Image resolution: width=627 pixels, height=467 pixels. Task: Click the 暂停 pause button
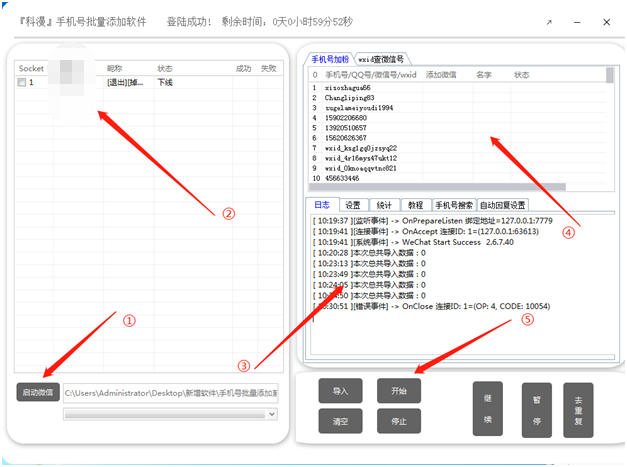(536, 409)
